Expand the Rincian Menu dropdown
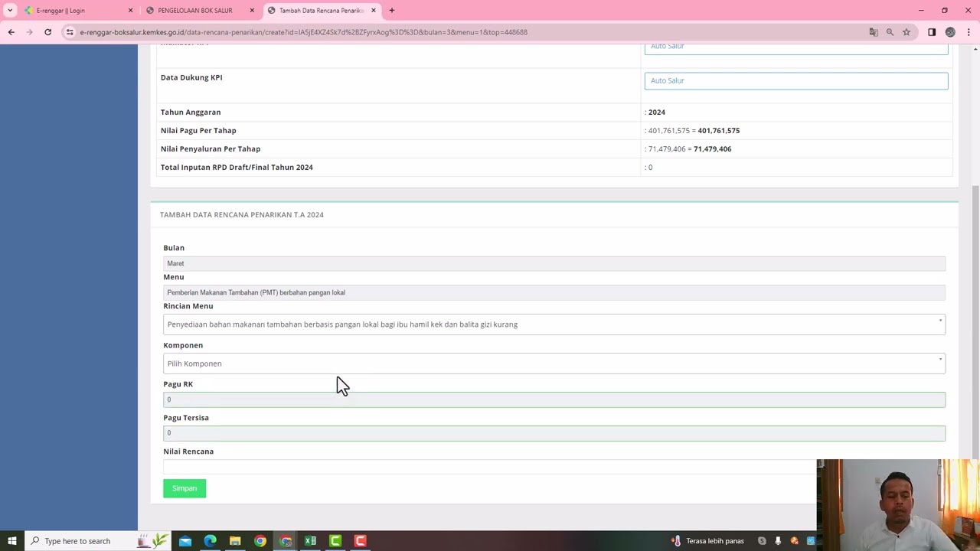The image size is (980, 551). point(554,324)
